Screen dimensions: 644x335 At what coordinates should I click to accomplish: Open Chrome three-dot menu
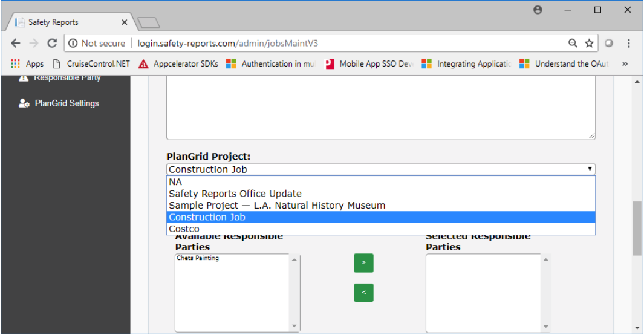[628, 43]
